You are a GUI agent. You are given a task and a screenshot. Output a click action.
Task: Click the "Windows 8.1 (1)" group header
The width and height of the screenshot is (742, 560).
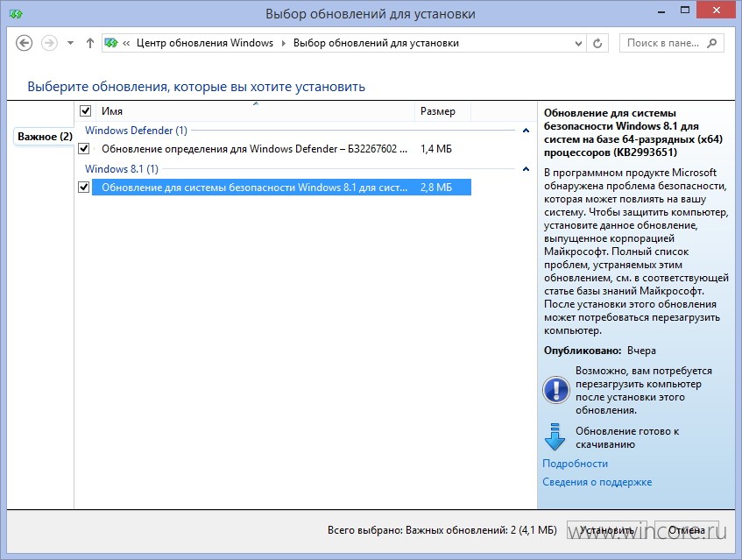click(122, 169)
